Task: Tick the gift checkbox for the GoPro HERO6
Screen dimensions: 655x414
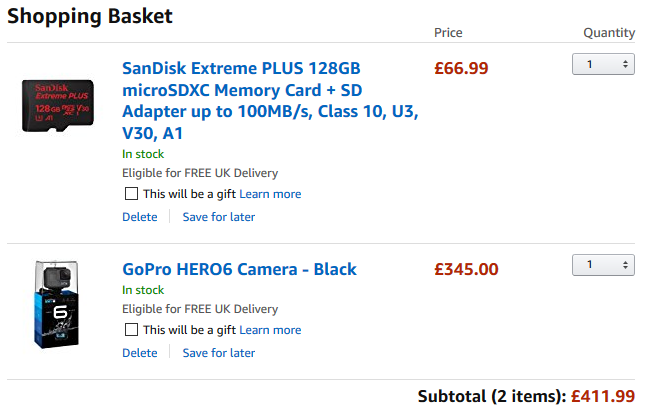Action: coord(131,330)
